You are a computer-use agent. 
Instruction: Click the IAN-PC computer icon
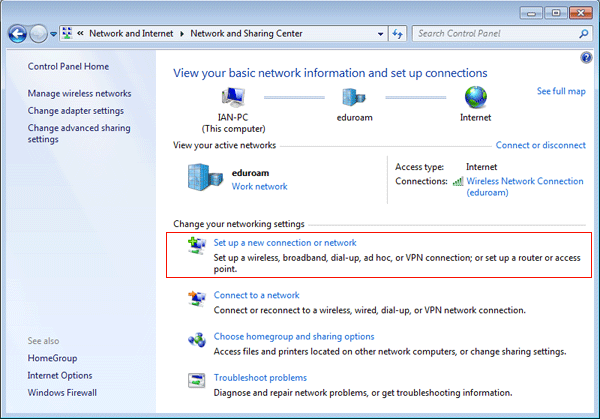point(232,97)
